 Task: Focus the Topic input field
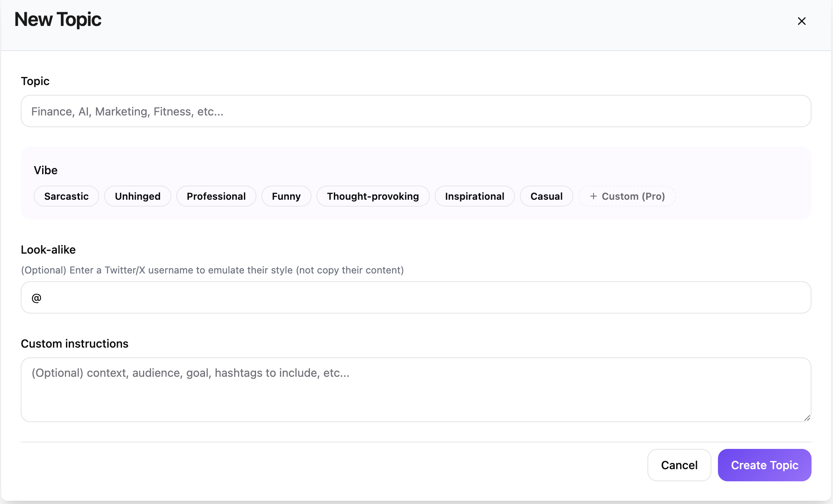tap(416, 111)
